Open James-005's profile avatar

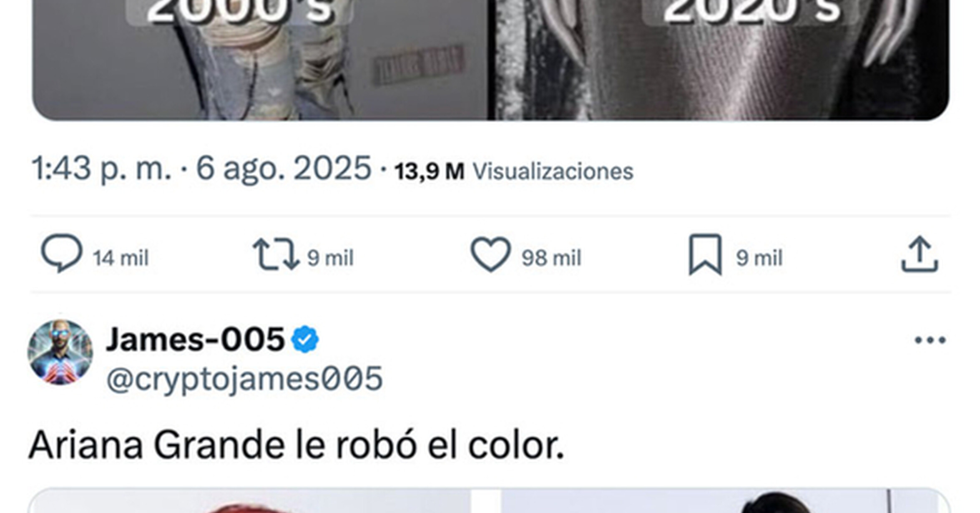tap(60, 352)
